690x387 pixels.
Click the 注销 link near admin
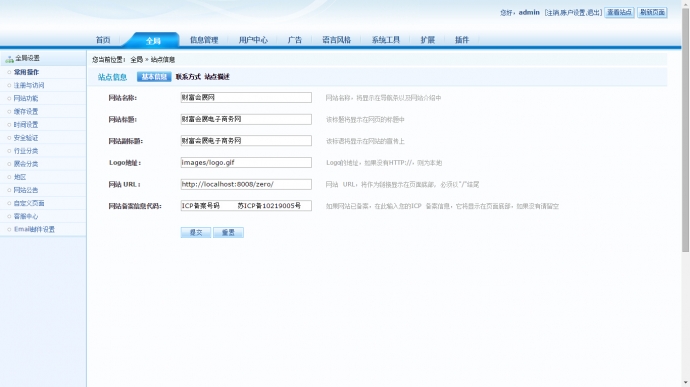click(x=552, y=13)
